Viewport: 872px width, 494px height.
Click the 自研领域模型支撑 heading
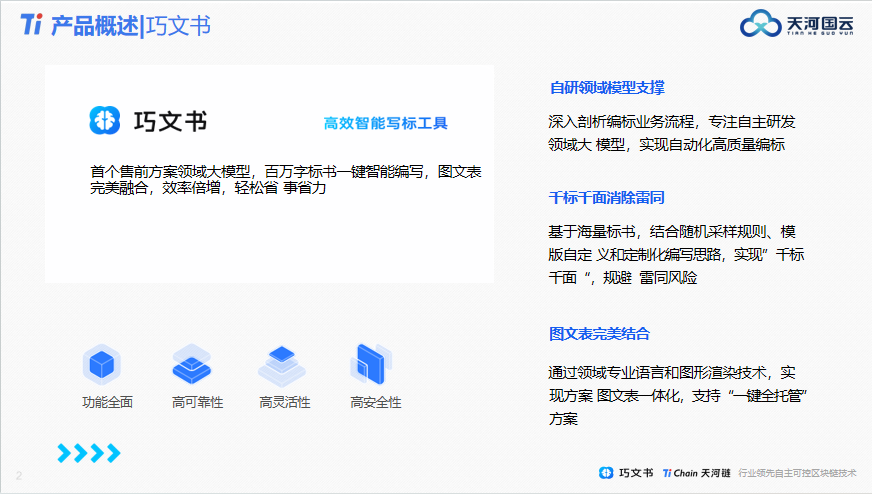(607, 87)
